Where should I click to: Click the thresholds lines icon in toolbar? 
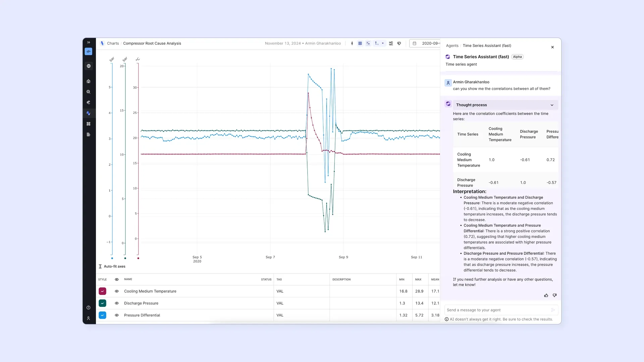391,43
